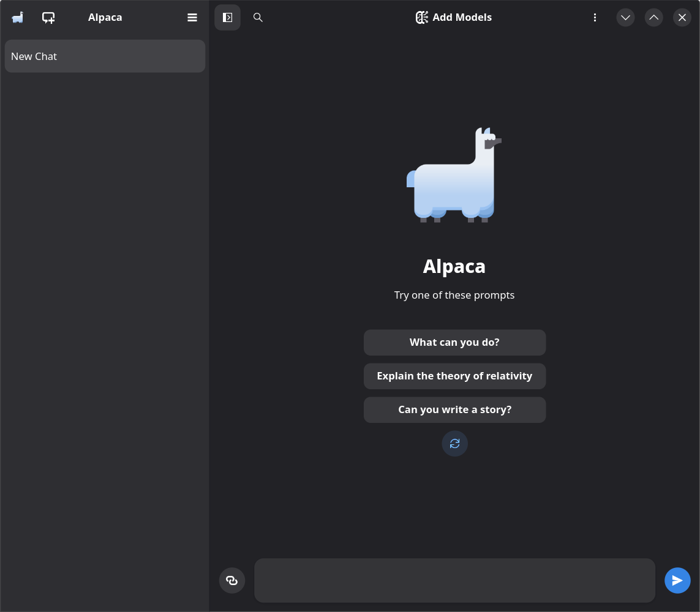Minimize the window with down chevron
Viewport: 700px width, 612px height.
625,17
